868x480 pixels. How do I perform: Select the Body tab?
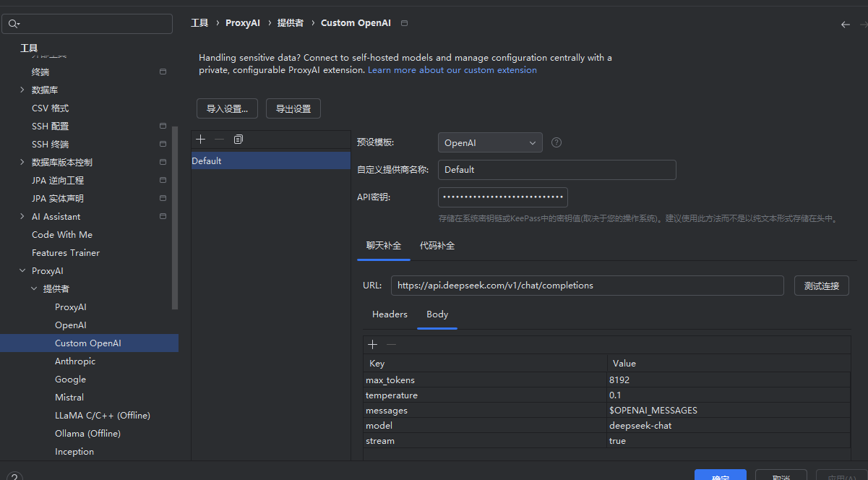[x=437, y=314]
